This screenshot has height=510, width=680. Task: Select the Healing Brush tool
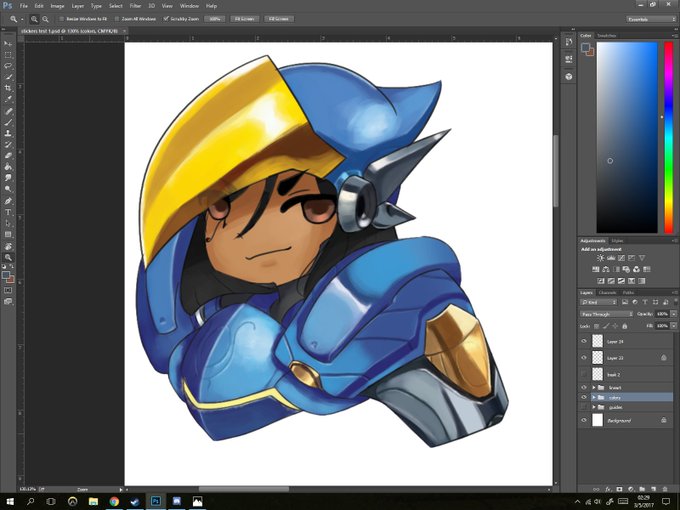click(8, 111)
